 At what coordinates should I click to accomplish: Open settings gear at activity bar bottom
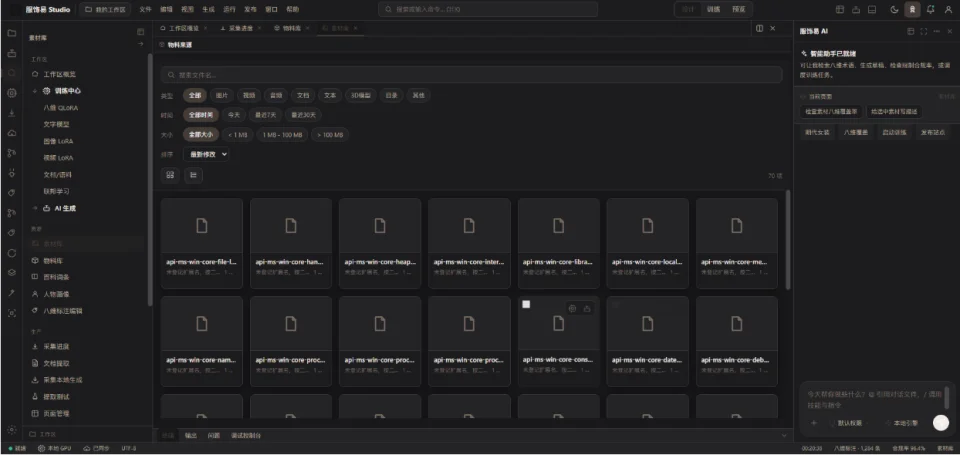tap(12, 430)
